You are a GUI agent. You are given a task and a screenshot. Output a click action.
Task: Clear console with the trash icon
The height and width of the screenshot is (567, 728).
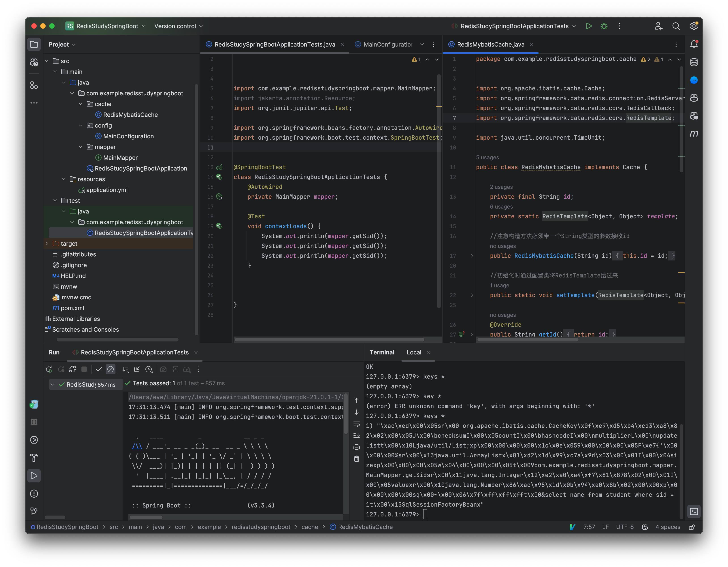(357, 459)
